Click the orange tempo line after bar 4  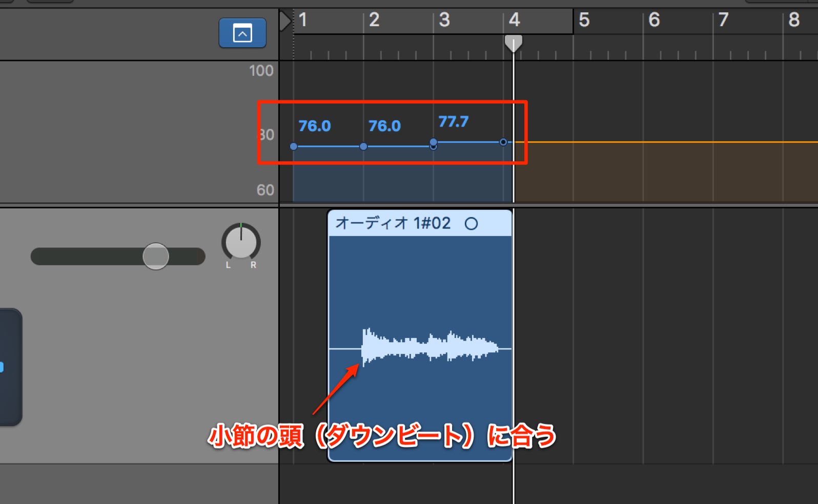(x=666, y=142)
